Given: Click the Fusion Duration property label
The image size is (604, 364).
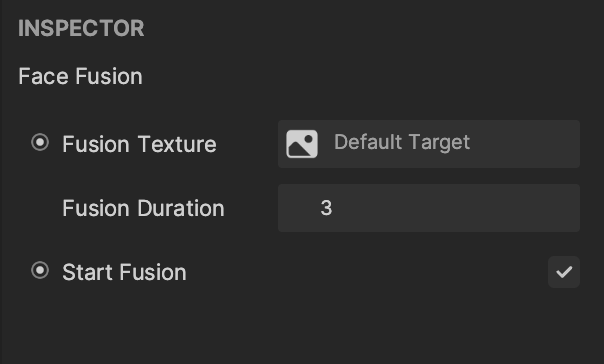Looking at the screenshot, I should (143, 208).
